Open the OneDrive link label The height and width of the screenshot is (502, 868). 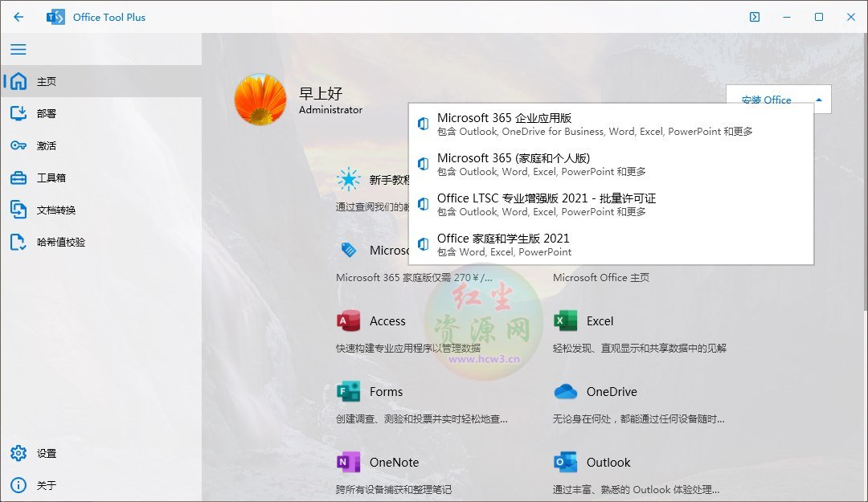coord(612,391)
